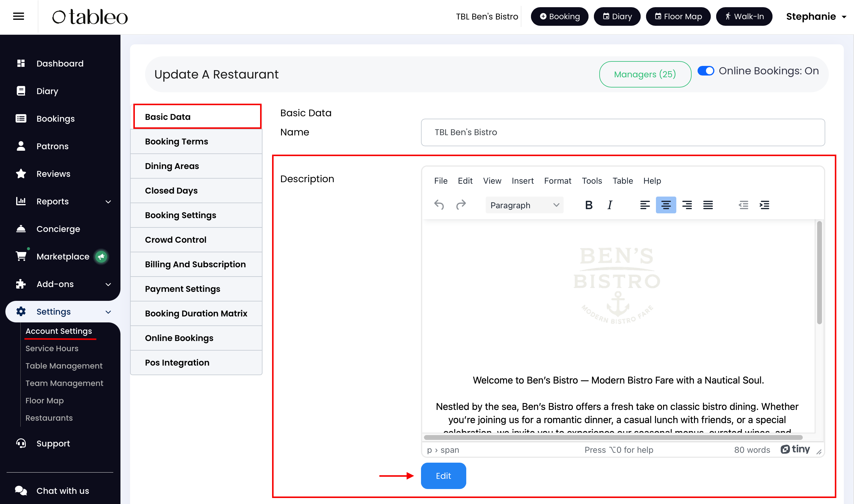Click the undo arrow in editor toolbar
Screen dimensions: 854x504
click(439, 205)
